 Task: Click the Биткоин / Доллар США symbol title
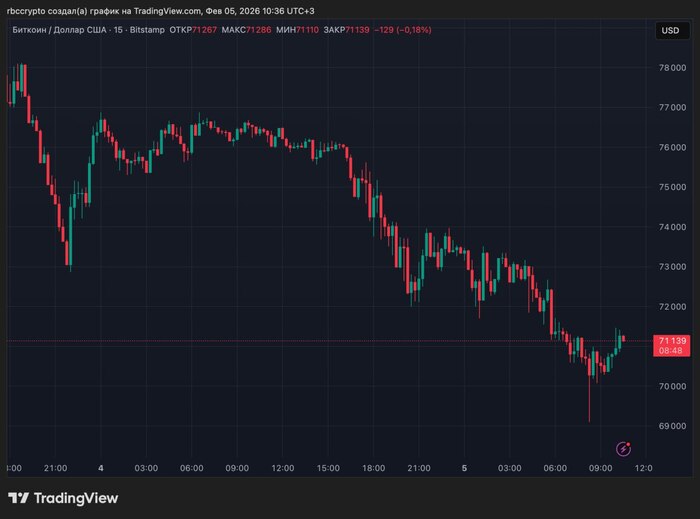pyautogui.click(x=53, y=30)
